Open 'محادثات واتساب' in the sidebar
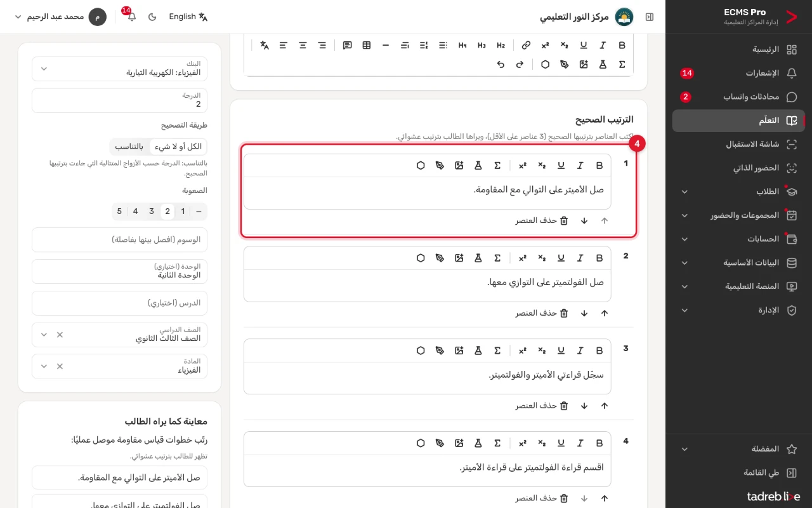This screenshot has height=508, width=812. coord(738,97)
